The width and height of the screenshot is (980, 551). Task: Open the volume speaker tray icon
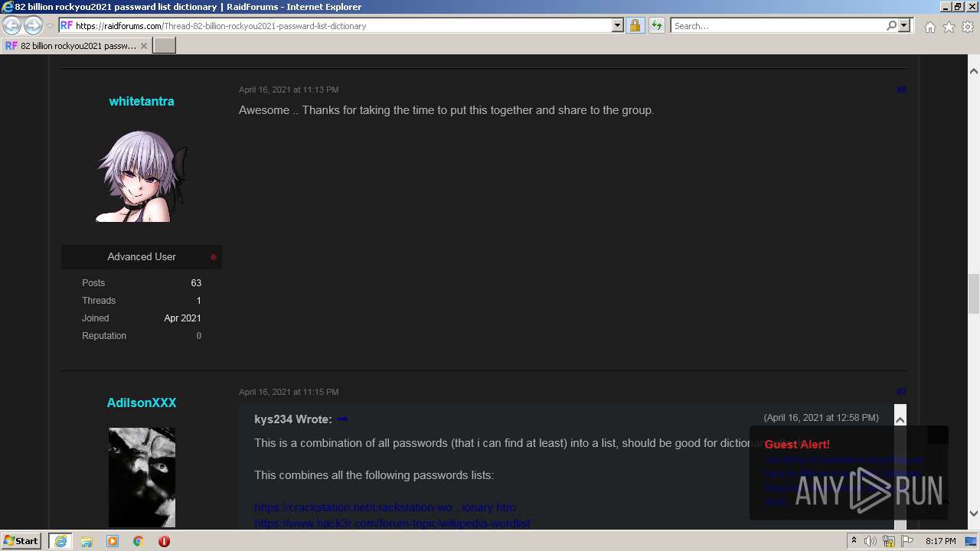871,541
